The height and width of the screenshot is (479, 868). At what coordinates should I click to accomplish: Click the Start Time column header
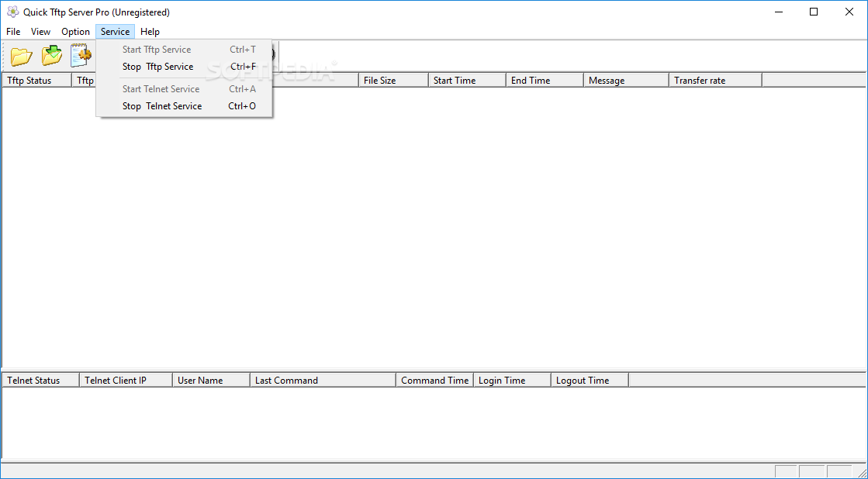[467, 80]
